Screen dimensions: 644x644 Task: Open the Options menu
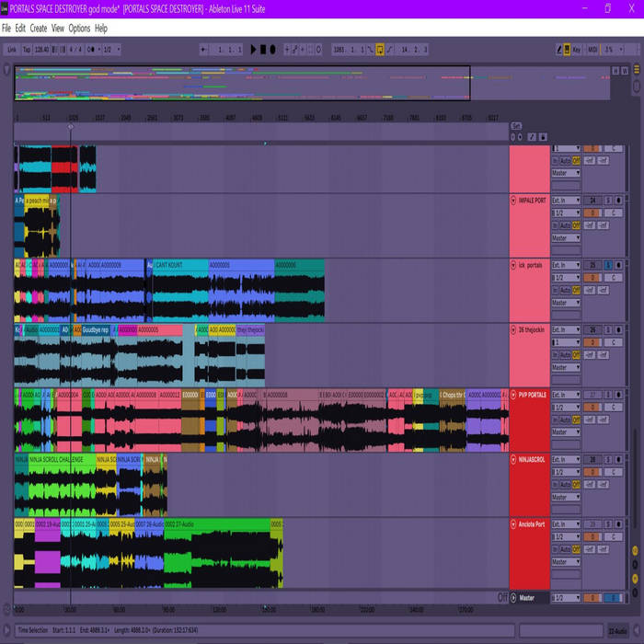[x=79, y=29]
